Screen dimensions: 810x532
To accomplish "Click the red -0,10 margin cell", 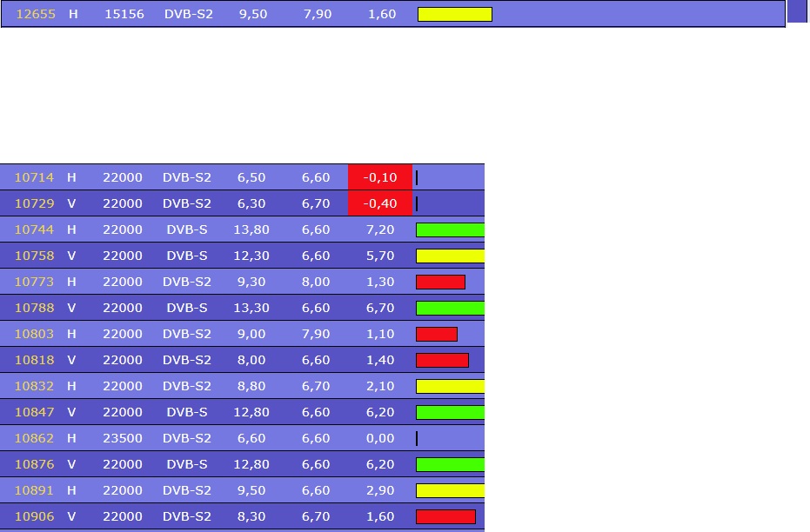I will coord(380,177).
